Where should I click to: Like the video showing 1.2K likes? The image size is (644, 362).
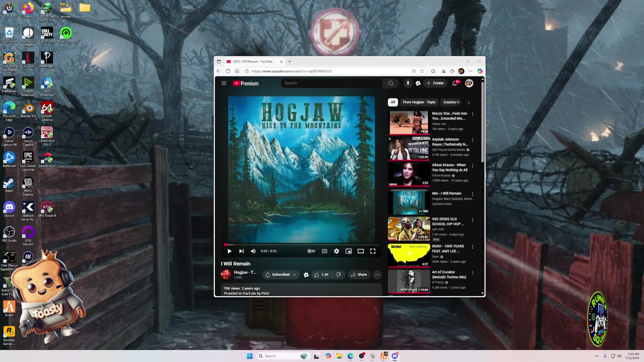click(x=320, y=275)
